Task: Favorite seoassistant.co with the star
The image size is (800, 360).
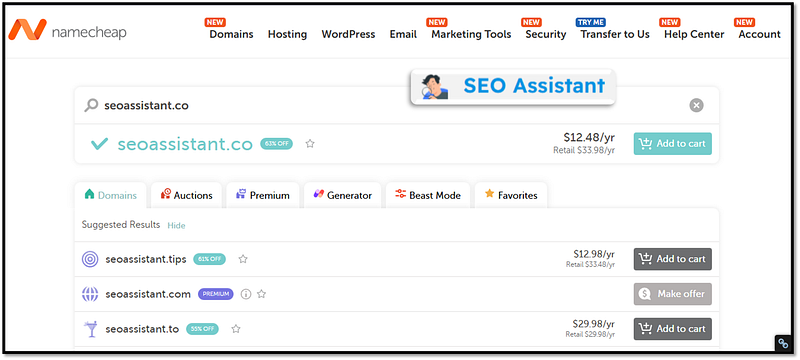Action: point(310,144)
